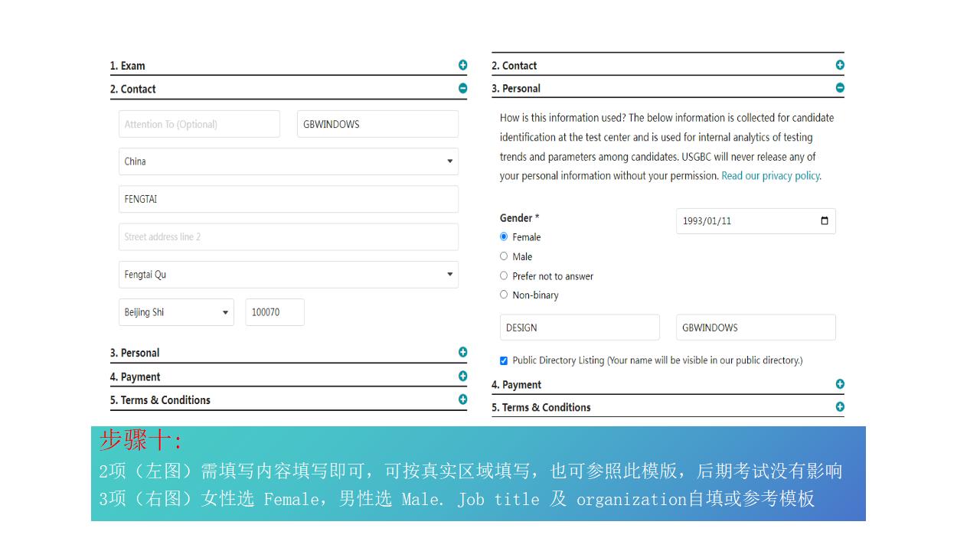Open the calendar icon on the date field
The width and height of the screenshot is (980, 551).
pos(824,221)
